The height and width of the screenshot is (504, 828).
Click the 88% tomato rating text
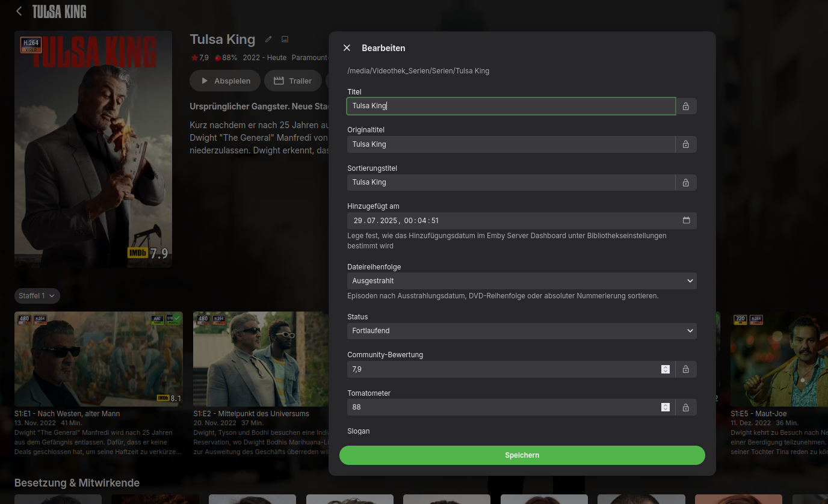click(226, 58)
